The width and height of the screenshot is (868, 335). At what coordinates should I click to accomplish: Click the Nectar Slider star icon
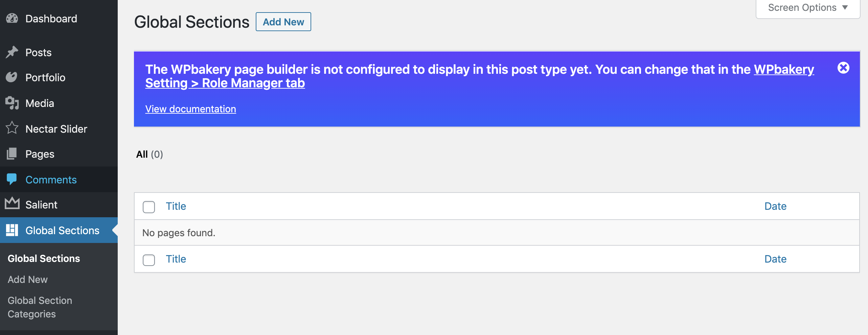click(x=12, y=128)
